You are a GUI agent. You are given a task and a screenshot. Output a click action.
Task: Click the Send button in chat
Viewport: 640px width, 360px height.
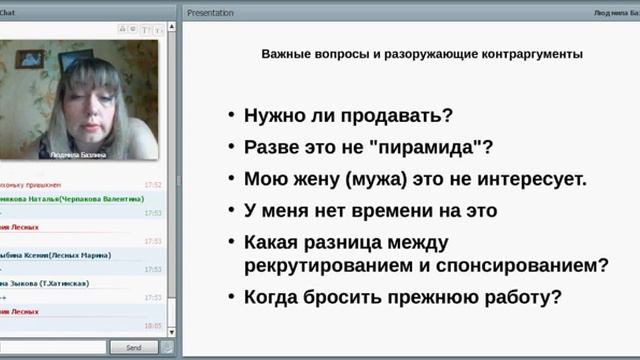pos(134,347)
